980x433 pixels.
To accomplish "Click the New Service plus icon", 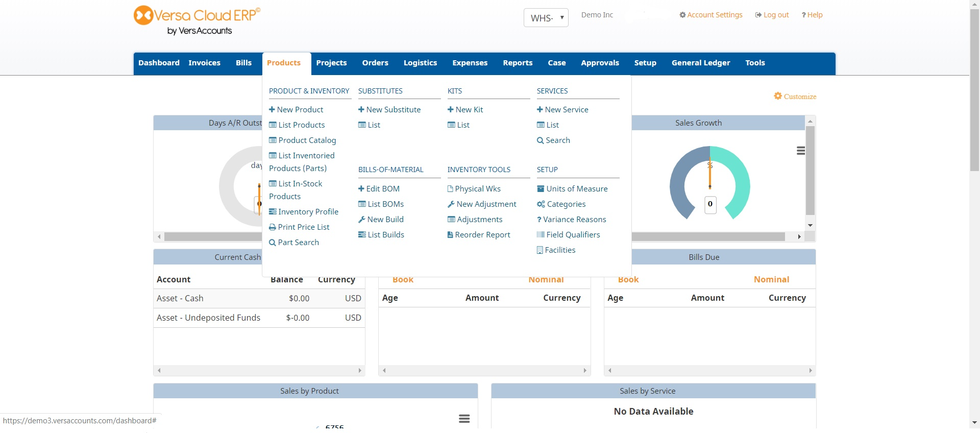I will tap(540, 109).
